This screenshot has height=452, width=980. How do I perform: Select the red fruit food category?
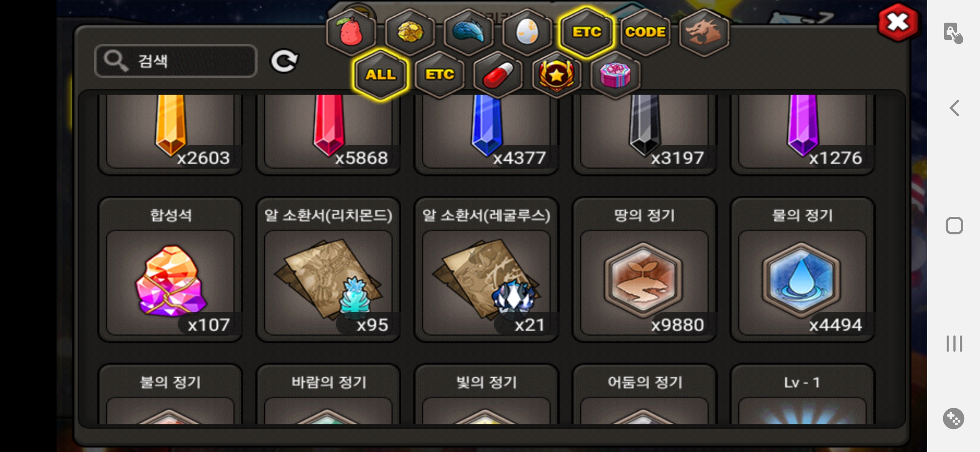tap(351, 32)
